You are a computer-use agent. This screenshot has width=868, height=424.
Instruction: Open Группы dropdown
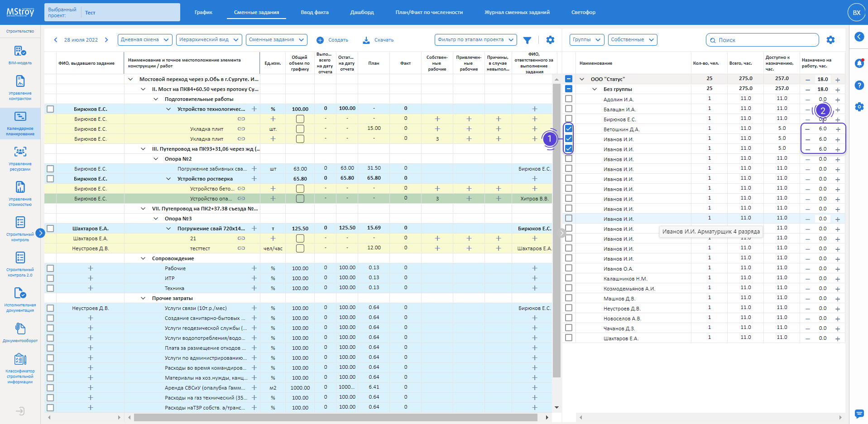[x=587, y=40]
